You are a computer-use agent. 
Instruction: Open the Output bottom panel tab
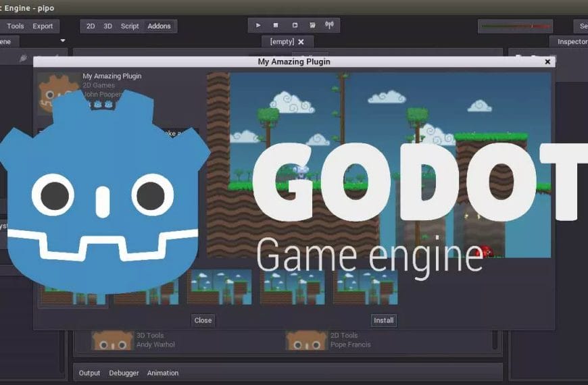(x=90, y=373)
